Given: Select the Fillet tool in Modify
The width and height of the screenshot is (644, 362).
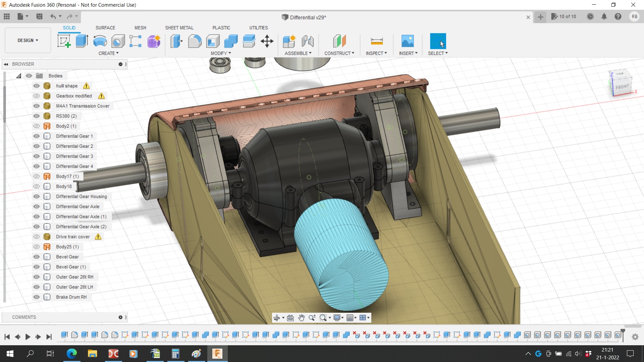Looking at the screenshot, I should (195, 41).
